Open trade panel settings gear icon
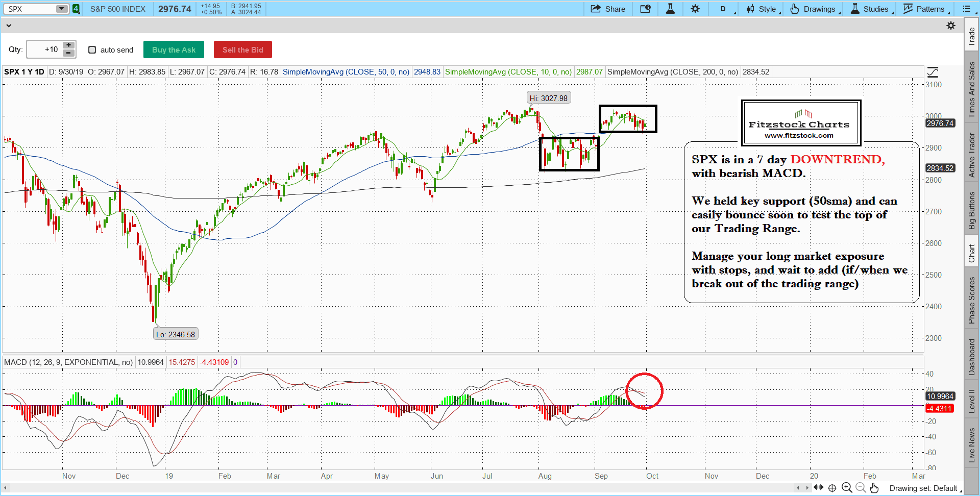The height and width of the screenshot is (496, 980). tap(950, 26)
